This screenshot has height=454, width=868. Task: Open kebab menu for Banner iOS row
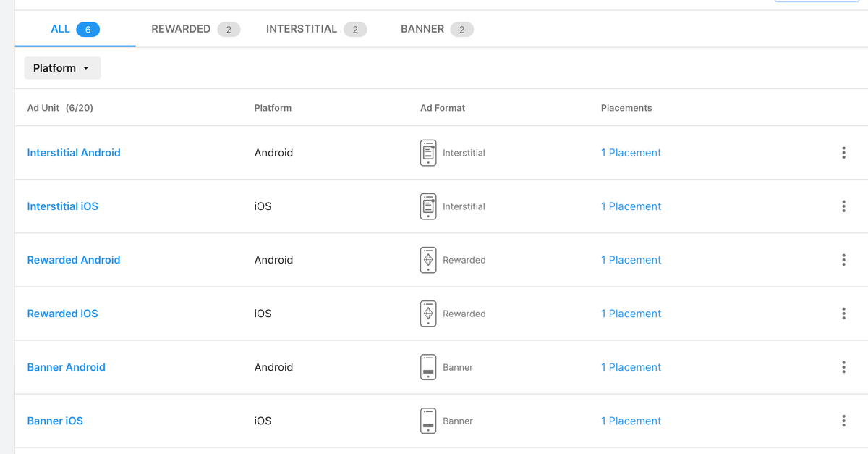843,421
